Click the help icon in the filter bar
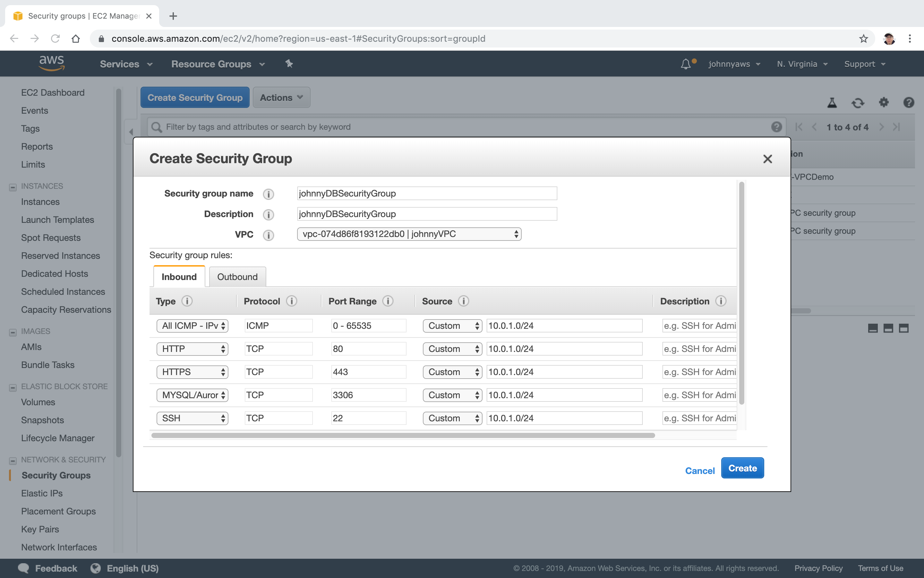The image size is (924, 578). [776, 127]
